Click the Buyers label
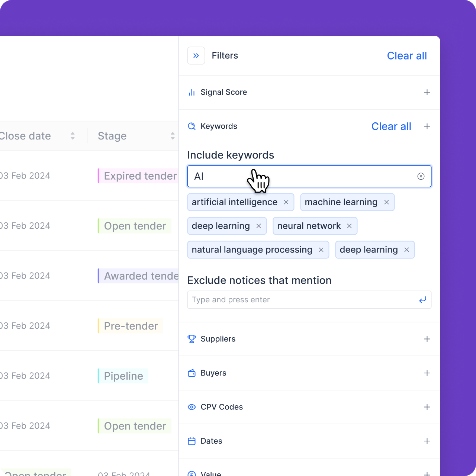This screenshot has width=476, height=476. point(213,373)
